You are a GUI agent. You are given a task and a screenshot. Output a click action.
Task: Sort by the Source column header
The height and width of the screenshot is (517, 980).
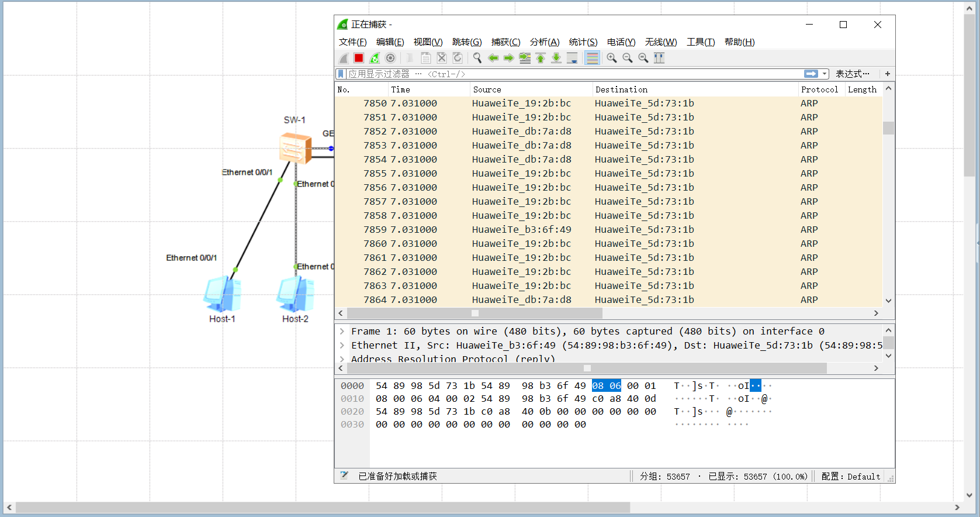531,89
